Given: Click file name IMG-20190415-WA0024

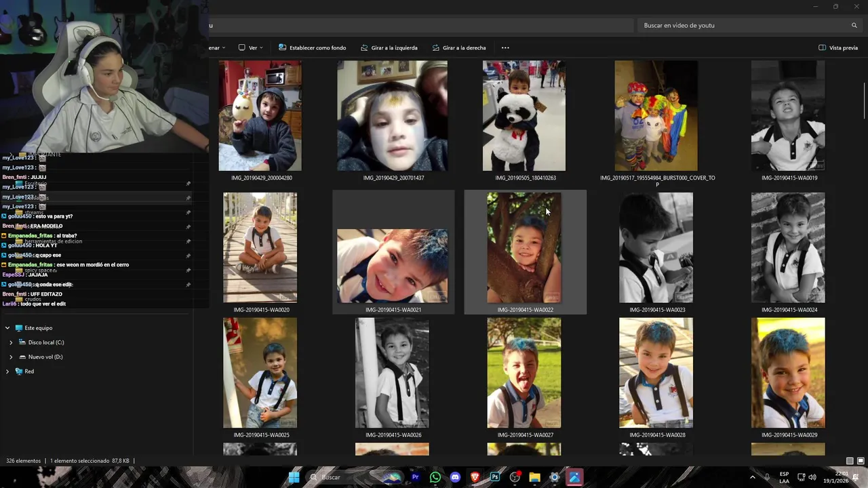Looking at the screenshot, I should coord(789,310).
